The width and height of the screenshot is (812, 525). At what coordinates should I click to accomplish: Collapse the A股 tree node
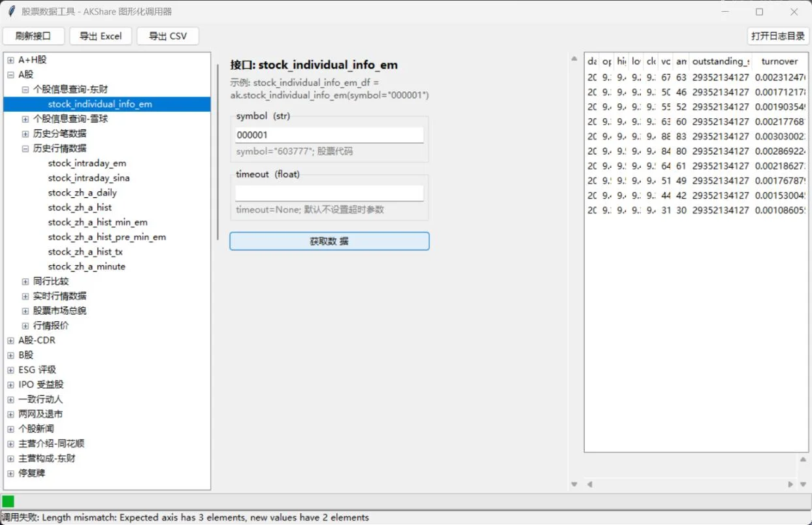[10, 74]
